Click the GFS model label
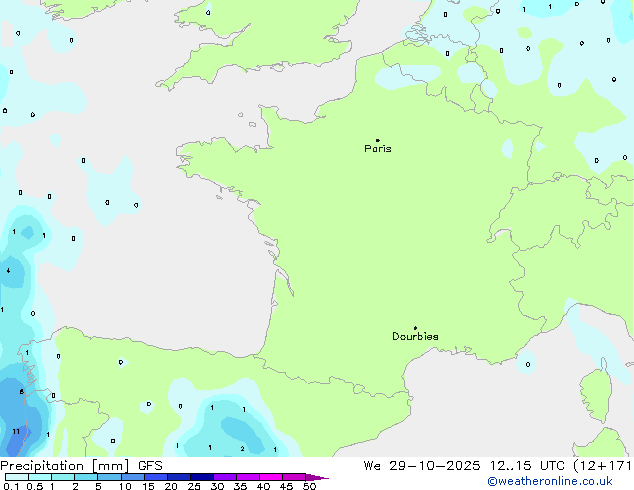634x490 pixels. pyautogui.click(x=150, y=466)
